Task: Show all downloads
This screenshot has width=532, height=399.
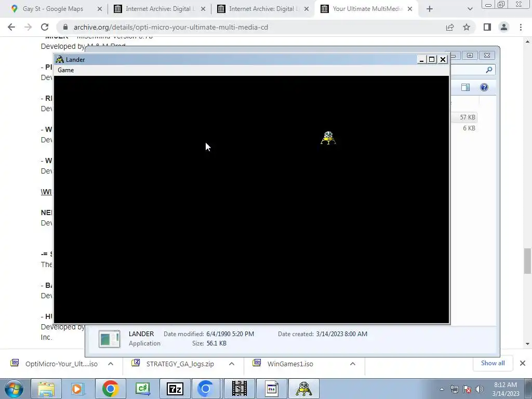Action: click(x=493, y=363)
